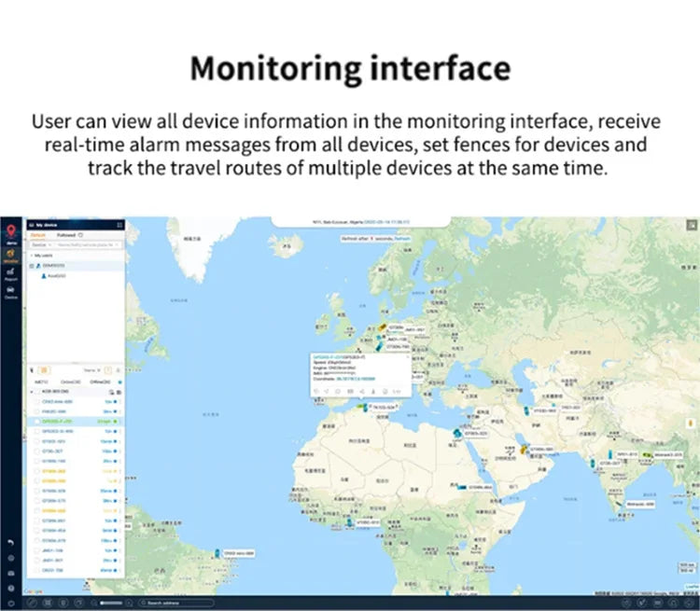The image size is (700, 611).
Task: Click the zoom-in icon right of zoom slider
Action: coord(129,603)
